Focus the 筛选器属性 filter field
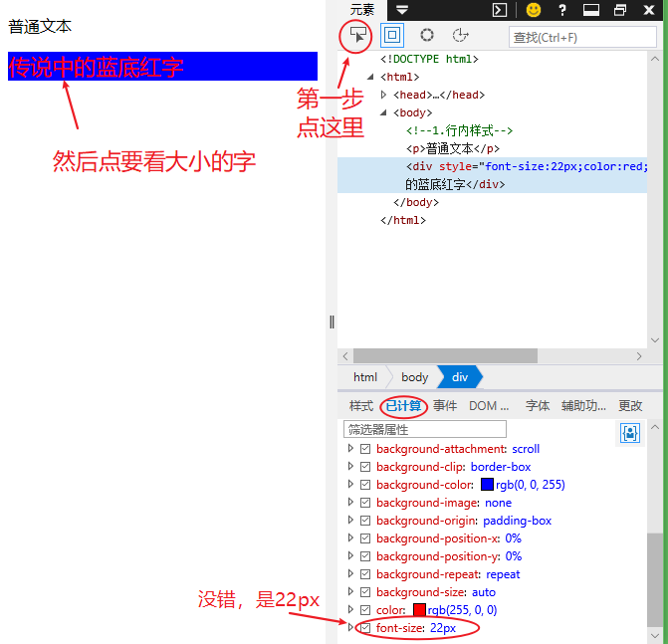The height and width of the screenshot is (644, 668). pos(425,429)
